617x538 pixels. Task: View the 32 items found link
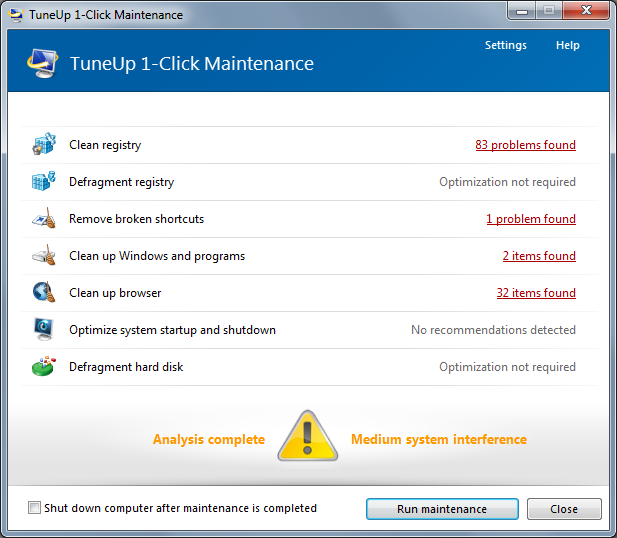click(x=536, y=293)
